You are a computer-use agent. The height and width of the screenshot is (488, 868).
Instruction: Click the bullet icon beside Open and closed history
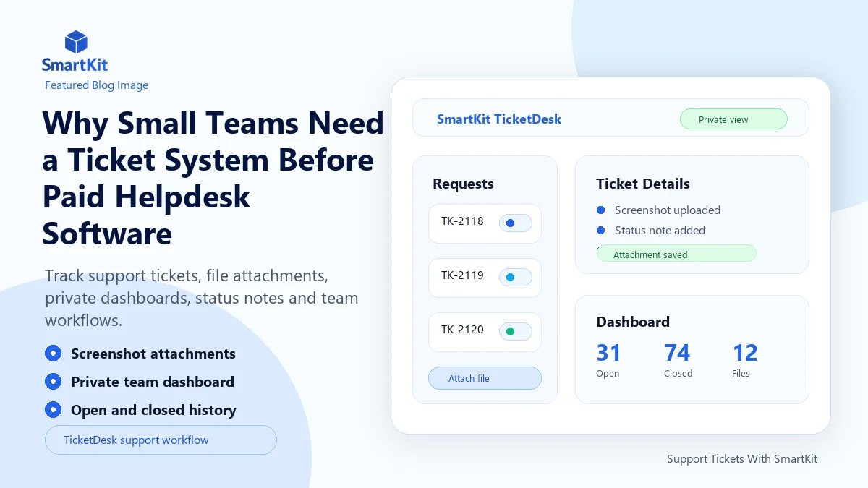pyautogui.click(x=53, y=410)
